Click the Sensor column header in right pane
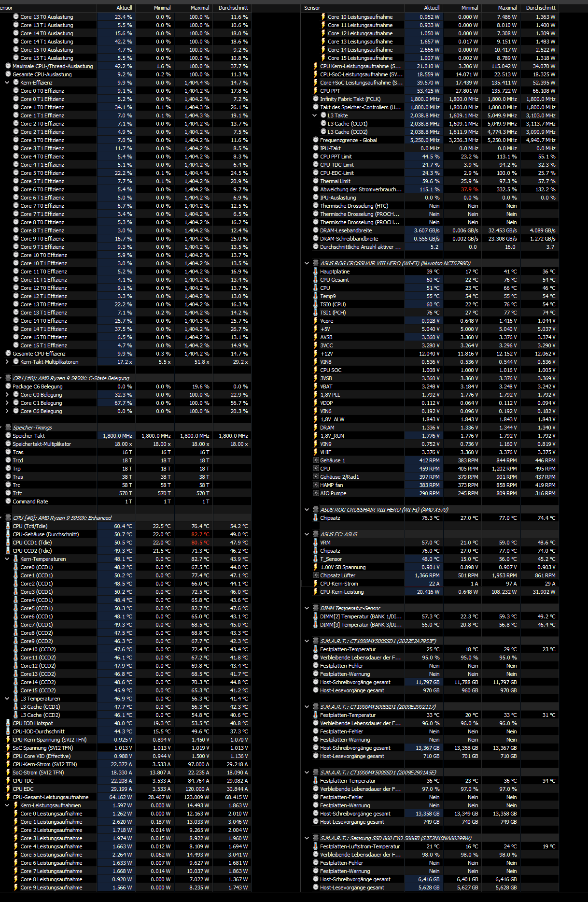This screenshot has height=902, width=588. pyautogui.click(x=352, y=8)
